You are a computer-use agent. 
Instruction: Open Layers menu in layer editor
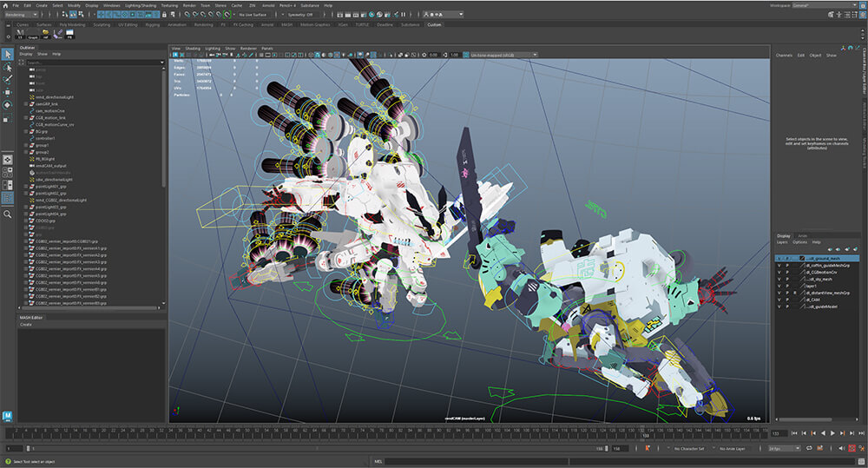tap(782, 242)
